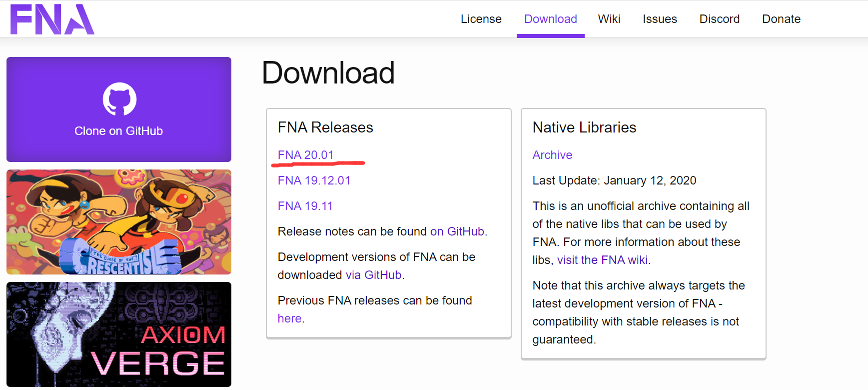Click 'here' for previous FNA releases

point(289,318)
